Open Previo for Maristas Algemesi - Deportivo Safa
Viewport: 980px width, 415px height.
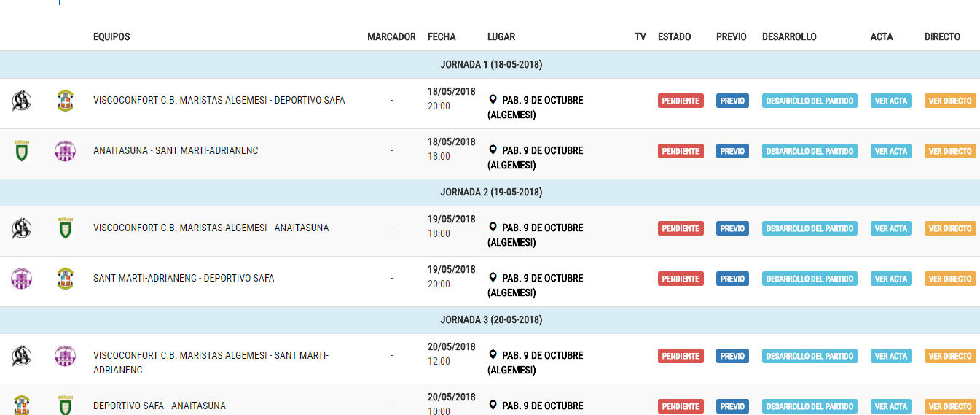pos(732,101)
